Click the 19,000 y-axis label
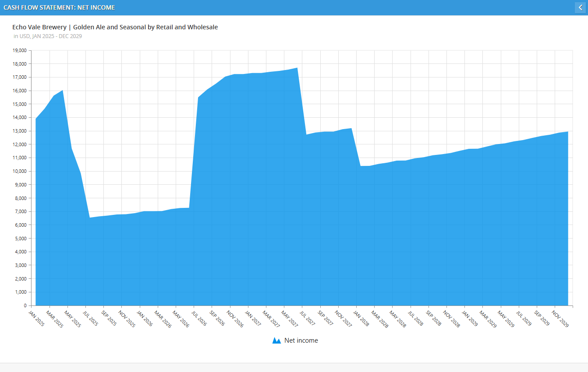Viewport: 588px width, 372px height. tap(20, 50)
